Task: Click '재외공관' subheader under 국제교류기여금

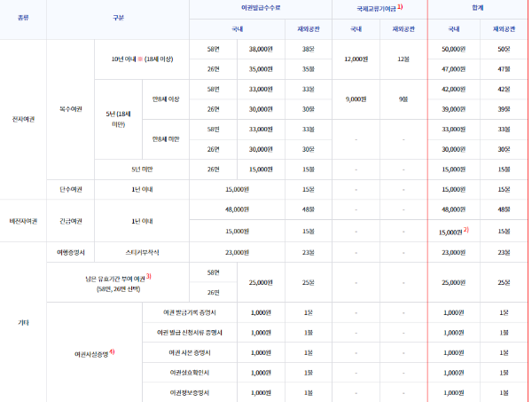Action: [x=403, y=29]
